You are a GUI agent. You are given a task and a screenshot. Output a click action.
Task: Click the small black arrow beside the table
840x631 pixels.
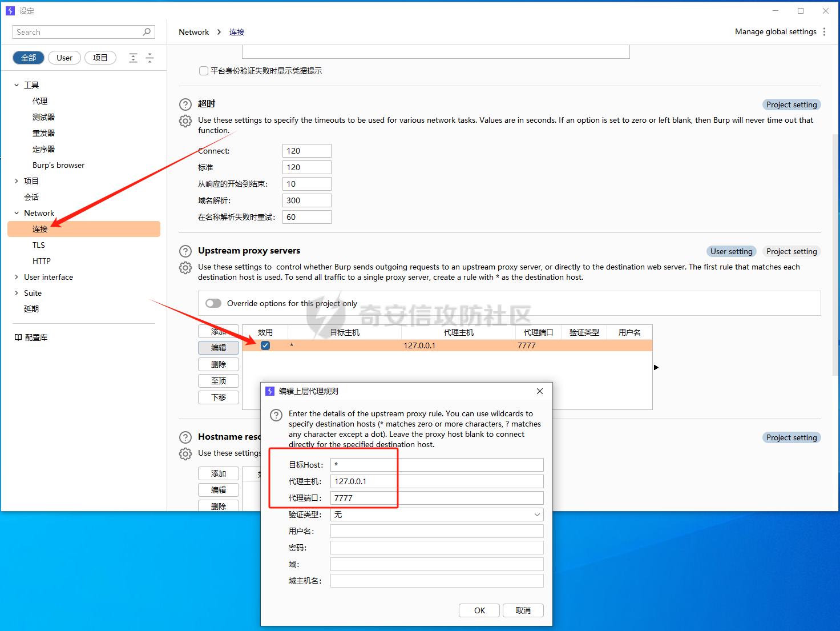click(x=656, y=367)
